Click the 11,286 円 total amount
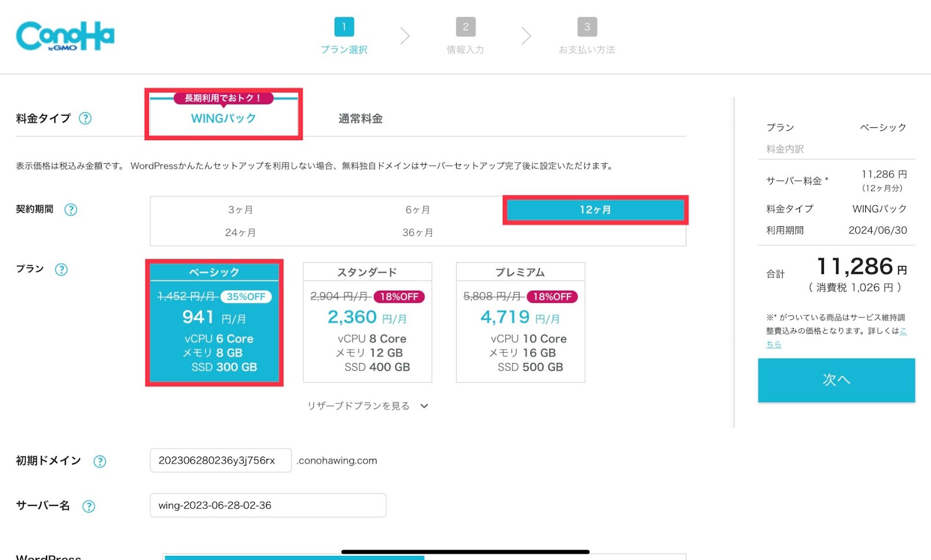The image size is (931, 560). (862, 267)
